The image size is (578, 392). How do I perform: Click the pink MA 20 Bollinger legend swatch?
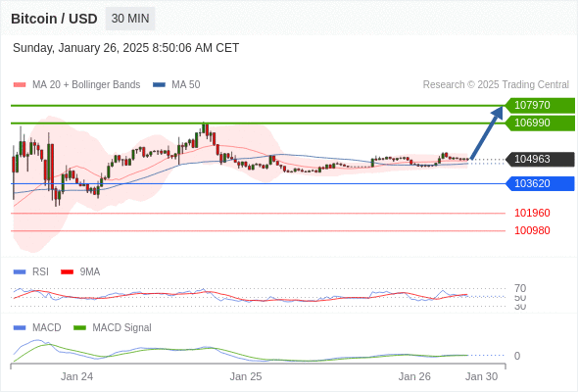20,85
